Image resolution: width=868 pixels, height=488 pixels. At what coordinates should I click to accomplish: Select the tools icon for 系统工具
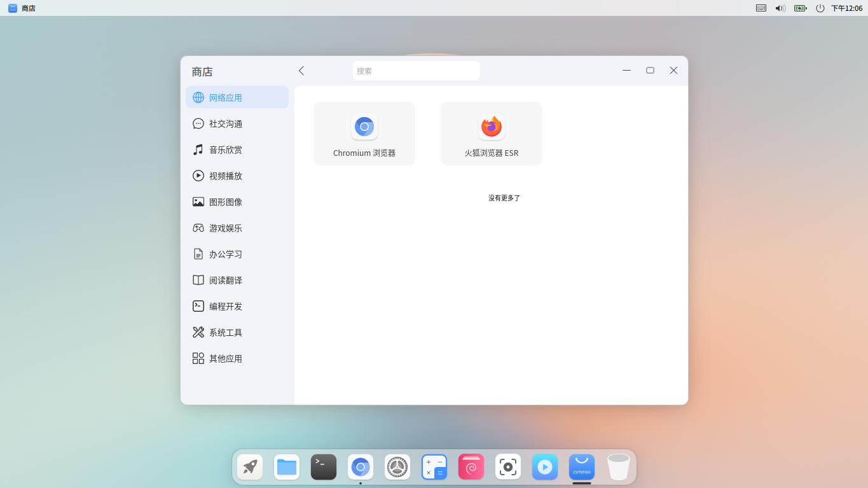tap(198, 332)
